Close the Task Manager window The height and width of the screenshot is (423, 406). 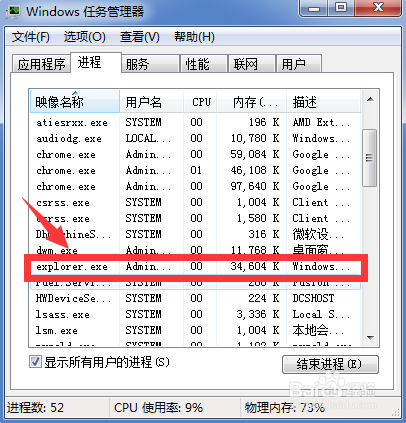pos(378,7)
